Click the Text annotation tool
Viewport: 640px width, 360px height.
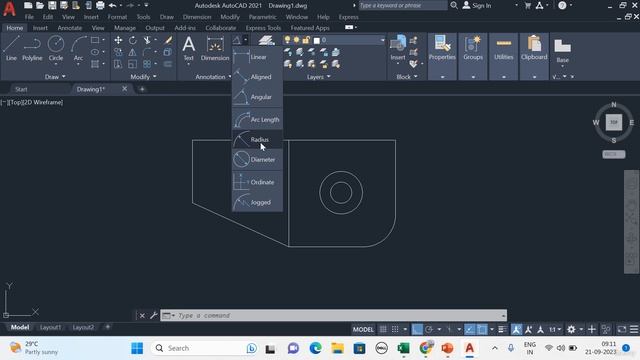click(189, 48)
